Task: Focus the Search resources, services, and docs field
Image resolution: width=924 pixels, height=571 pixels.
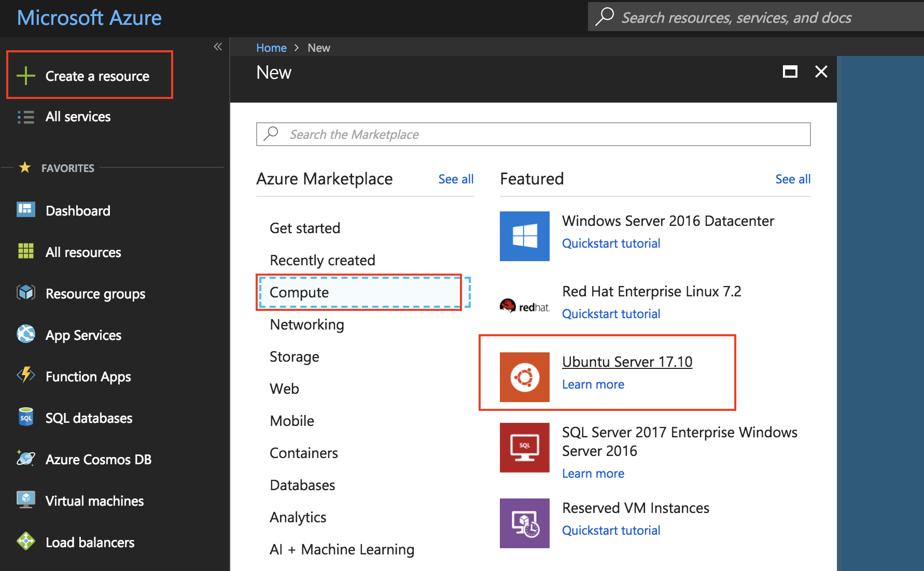Action: (756, 17)
